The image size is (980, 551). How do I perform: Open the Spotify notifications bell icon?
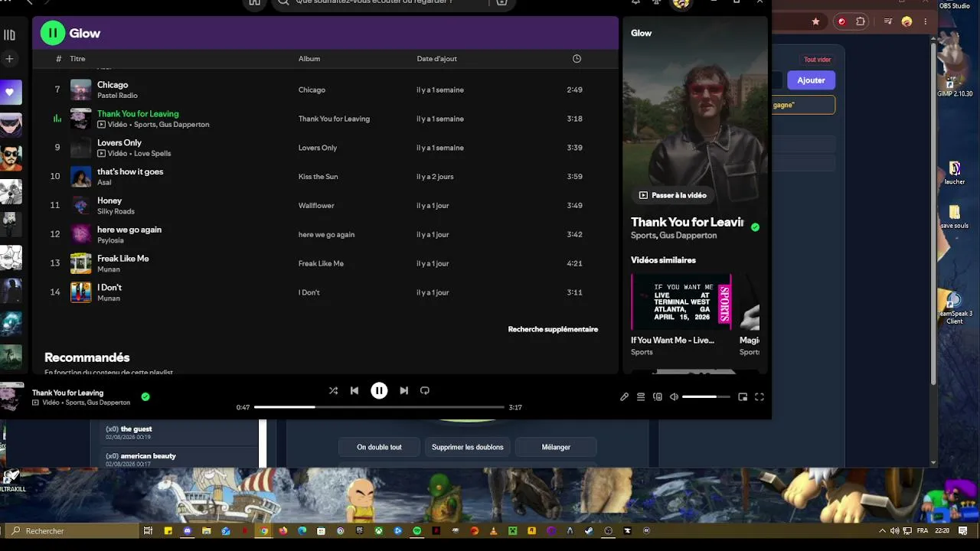click(x=635, y=2)
